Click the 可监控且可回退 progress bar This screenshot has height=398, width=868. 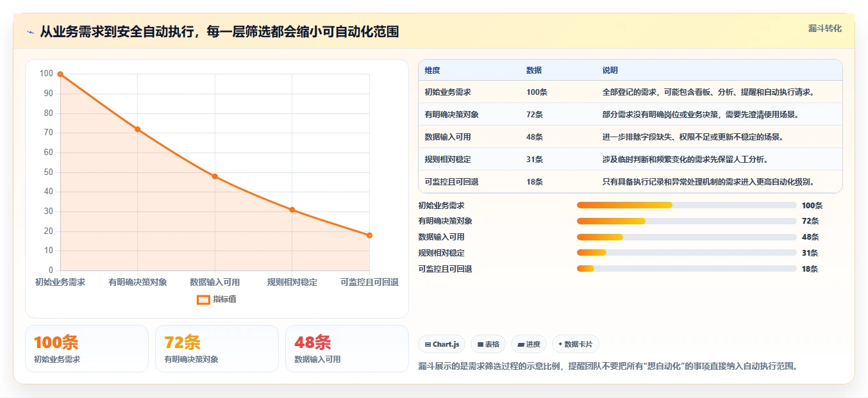coord(687,269)
